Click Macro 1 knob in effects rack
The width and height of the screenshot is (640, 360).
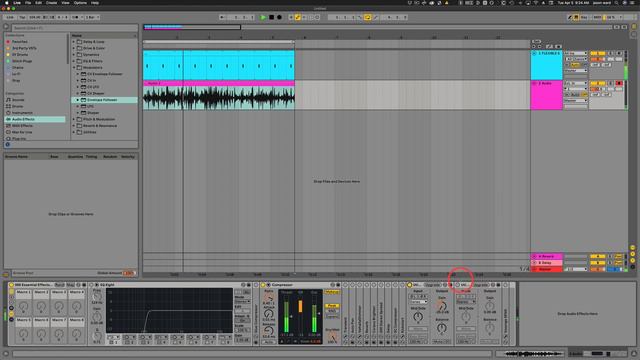23,306
